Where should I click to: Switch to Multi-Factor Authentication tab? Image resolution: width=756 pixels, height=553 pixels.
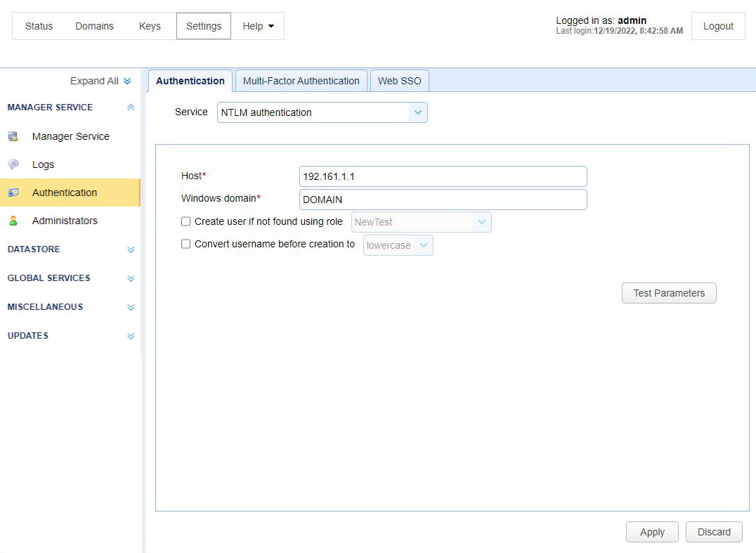click(301, 81)
